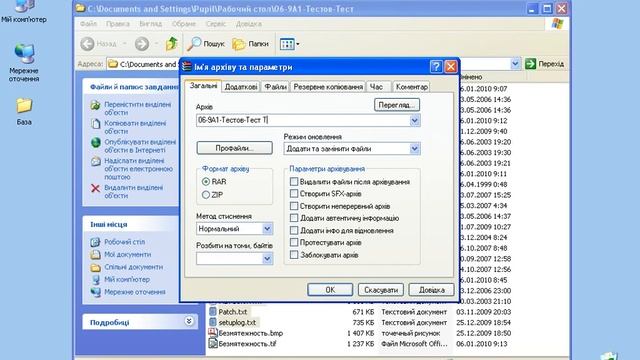The image size is (640, 360).
Task: Toggle the Папки folders pane
Action: click(250, 44)
